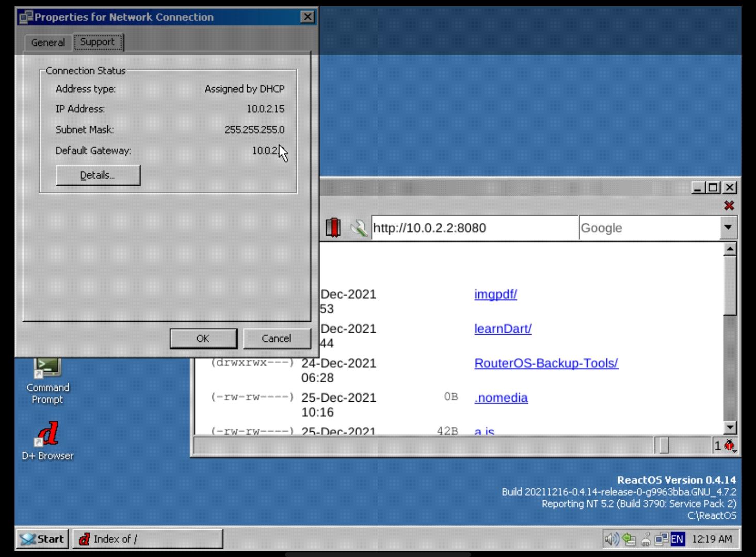The image size is (756, 557).
Task: Click the taskbar clock showing 12:19 AM
Action: point(712,539)
